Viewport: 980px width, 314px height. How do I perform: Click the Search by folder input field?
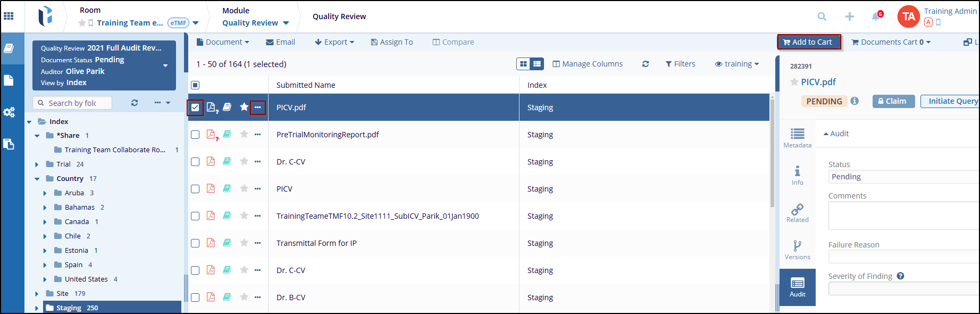73,103
